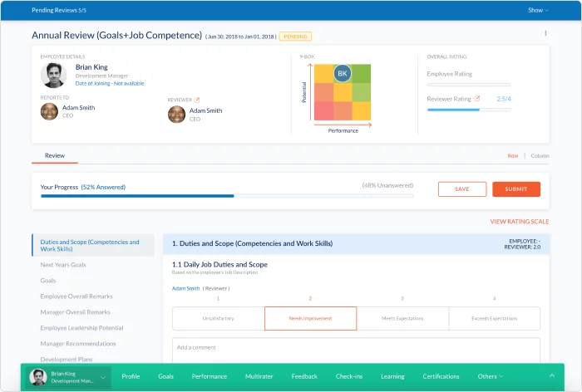Open Performance in bottom navigation
This screenshot has width=582, height=392.
(x=210, y=376)
